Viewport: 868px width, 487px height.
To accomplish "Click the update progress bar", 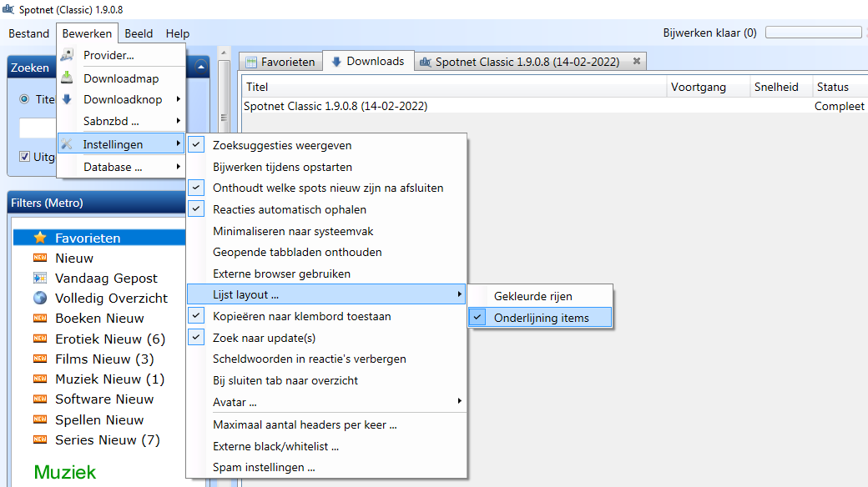I will point(813,32).
